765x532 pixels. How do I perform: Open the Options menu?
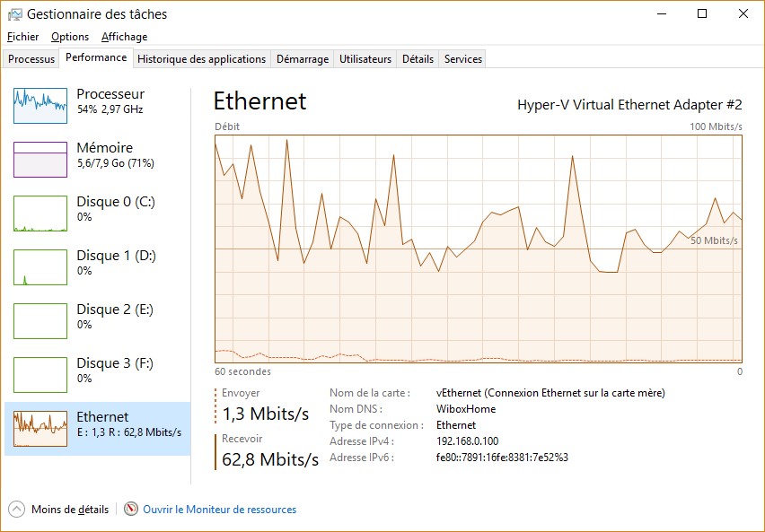point(70,37)
